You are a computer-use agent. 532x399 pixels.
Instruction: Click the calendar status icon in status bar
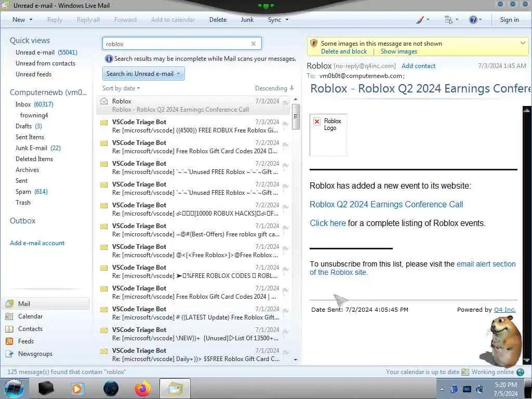(465, 372)
